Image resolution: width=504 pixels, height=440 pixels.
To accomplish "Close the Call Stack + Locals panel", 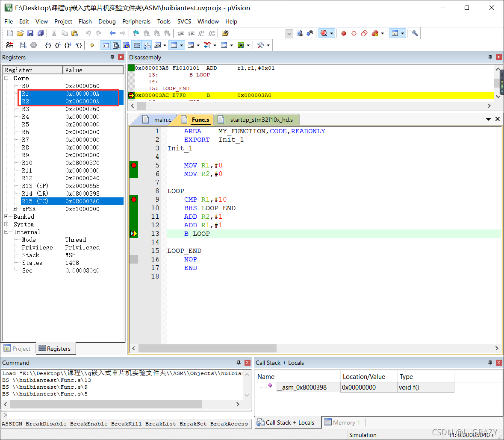I will [x=498, y=363].
